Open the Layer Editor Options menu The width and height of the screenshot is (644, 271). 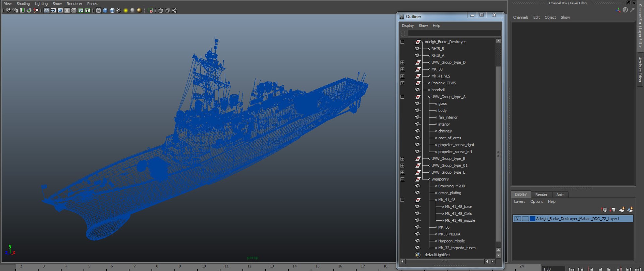[x=536, y=202]
